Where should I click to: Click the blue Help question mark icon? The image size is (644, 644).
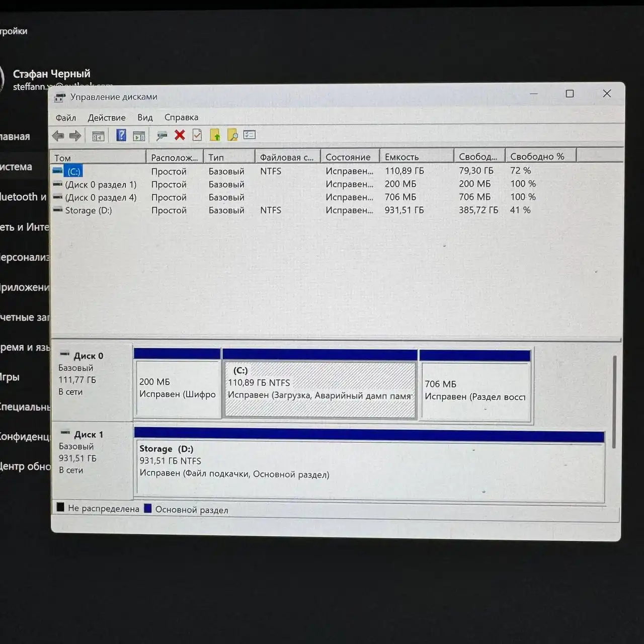[121, 135]
